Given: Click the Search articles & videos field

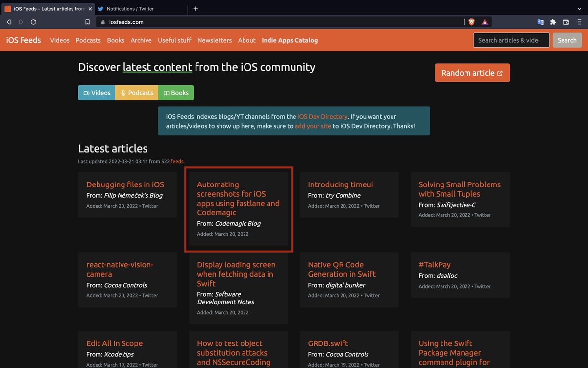Looking at the screenshot, I should tap(512, 40).
